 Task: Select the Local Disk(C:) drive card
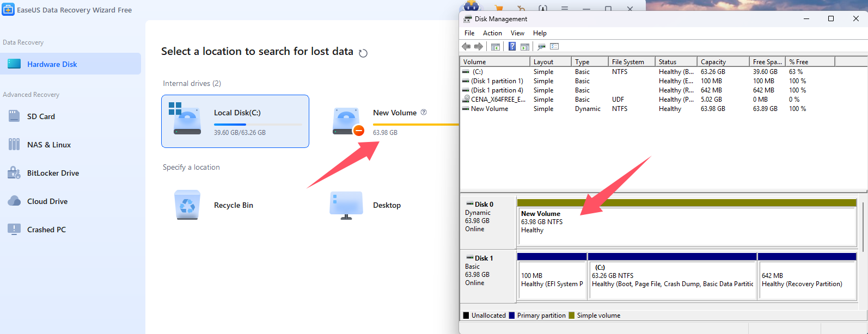click(x=235, y=121)
